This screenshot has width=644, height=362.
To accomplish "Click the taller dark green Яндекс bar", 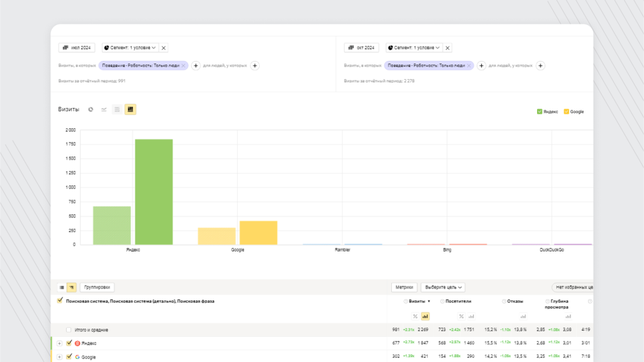I will 154,192.
